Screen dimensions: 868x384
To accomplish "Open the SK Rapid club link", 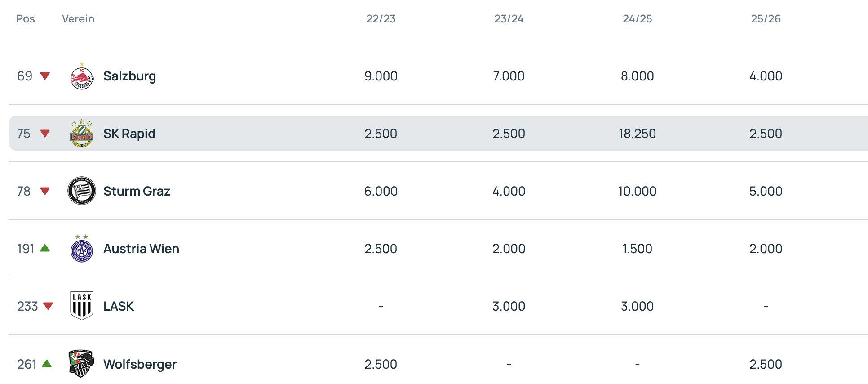I will click(x=129, y=134).
